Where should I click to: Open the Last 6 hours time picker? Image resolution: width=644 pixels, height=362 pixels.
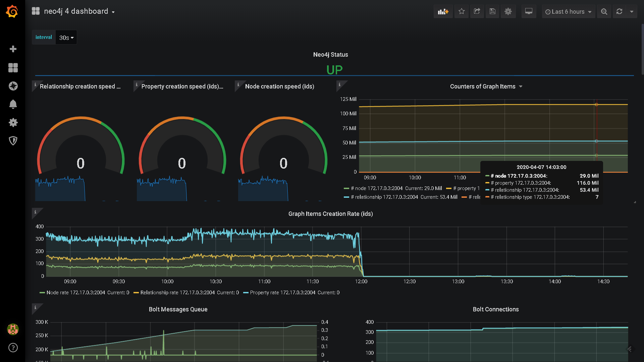[x=568, y=12]
